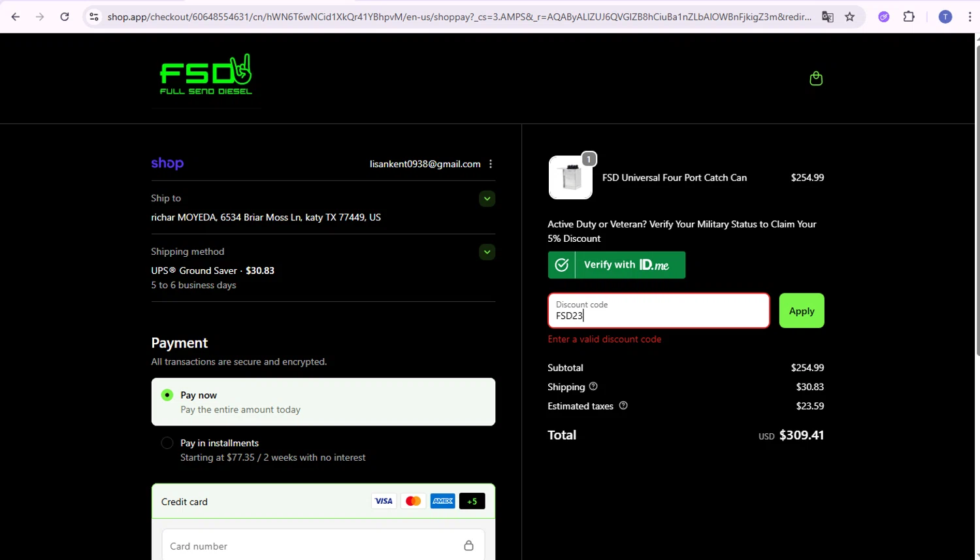Click FSD Universal Four Port Catch Can
Screen dimensions: 980x560
674,177
